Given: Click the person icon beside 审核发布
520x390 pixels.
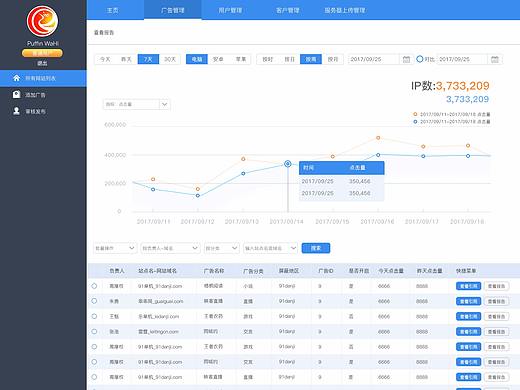Looking at the screenshot, I should pos(16,111).
